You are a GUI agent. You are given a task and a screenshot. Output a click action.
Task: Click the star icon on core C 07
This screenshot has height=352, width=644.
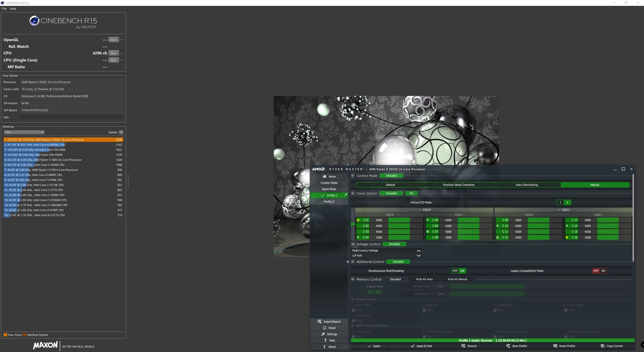click(x=428, y=232)
